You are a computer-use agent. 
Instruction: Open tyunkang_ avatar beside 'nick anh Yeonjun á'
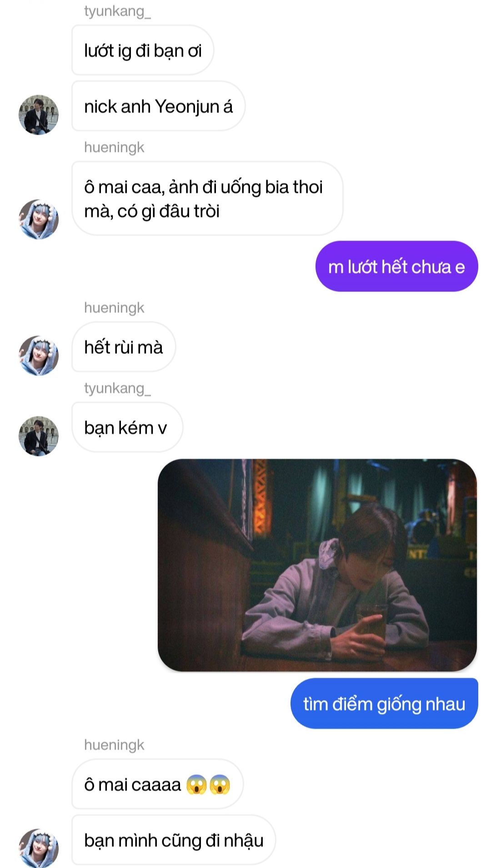point(39,115)
